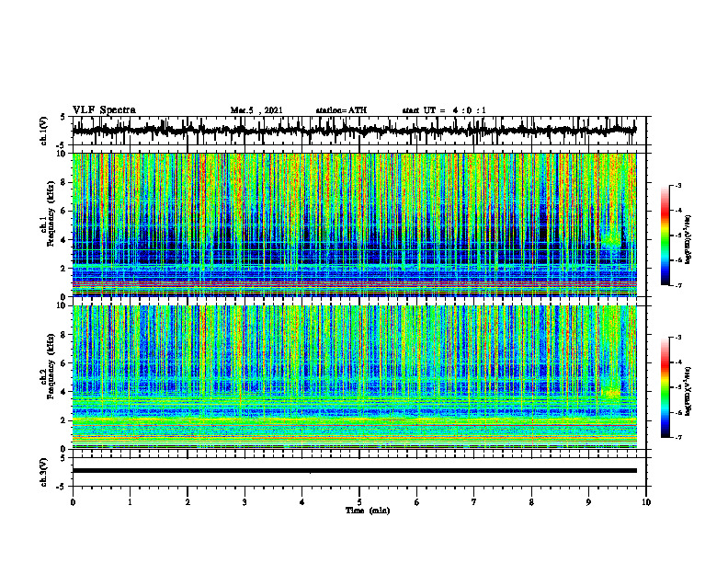Screen dimensions: 728x563
Task: Click the "-7" label on the ch.2 colorbar
Action: coord(678,438)
